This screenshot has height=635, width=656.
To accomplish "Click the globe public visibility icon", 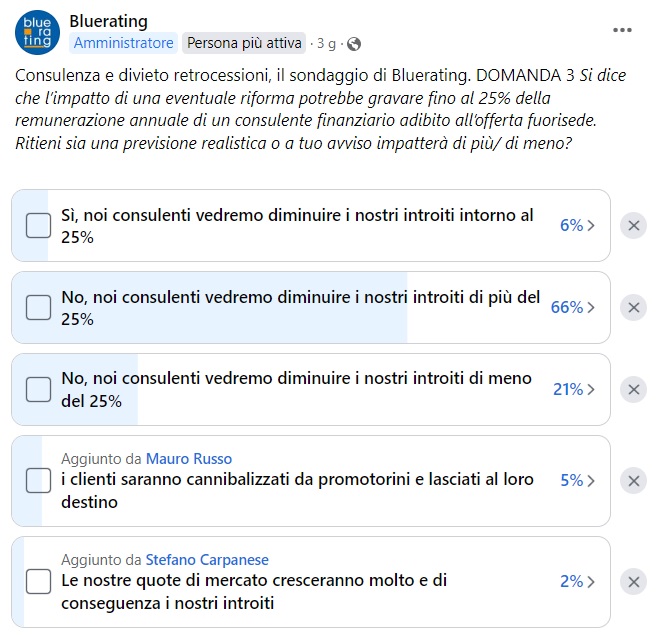I will 354,44.
